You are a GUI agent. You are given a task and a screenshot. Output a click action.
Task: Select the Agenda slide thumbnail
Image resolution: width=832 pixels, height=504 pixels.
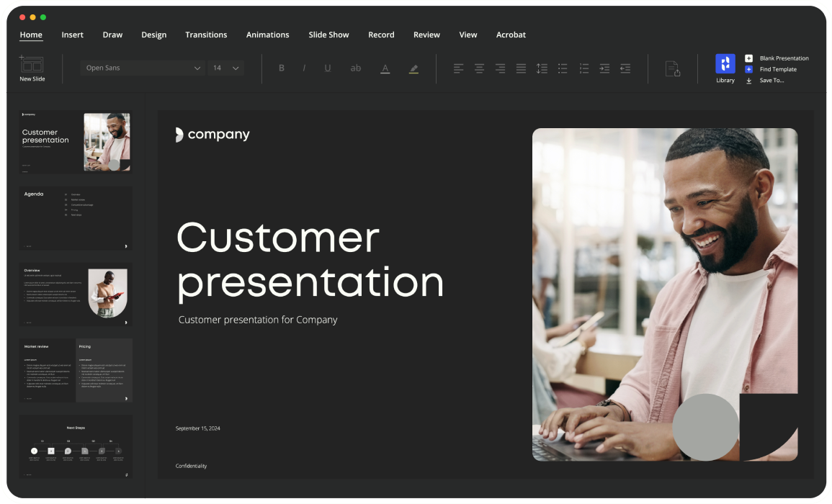pyautogui.click(x=76, y=218)
